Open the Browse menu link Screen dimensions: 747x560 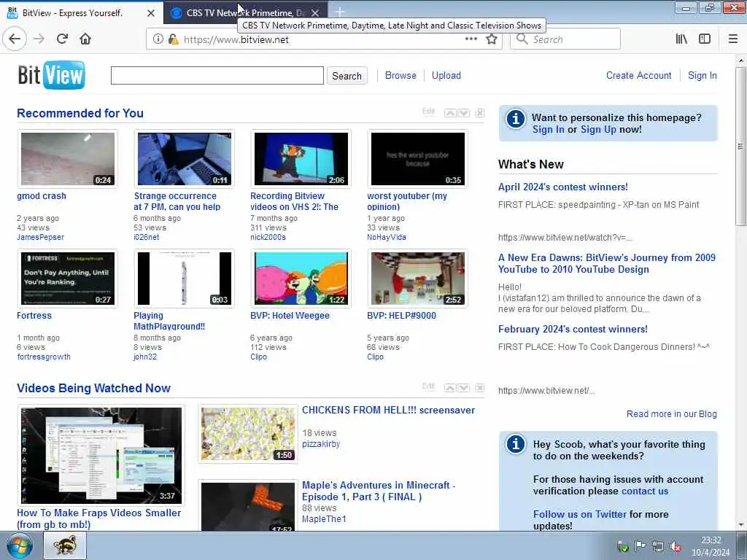tap(400, 75)
